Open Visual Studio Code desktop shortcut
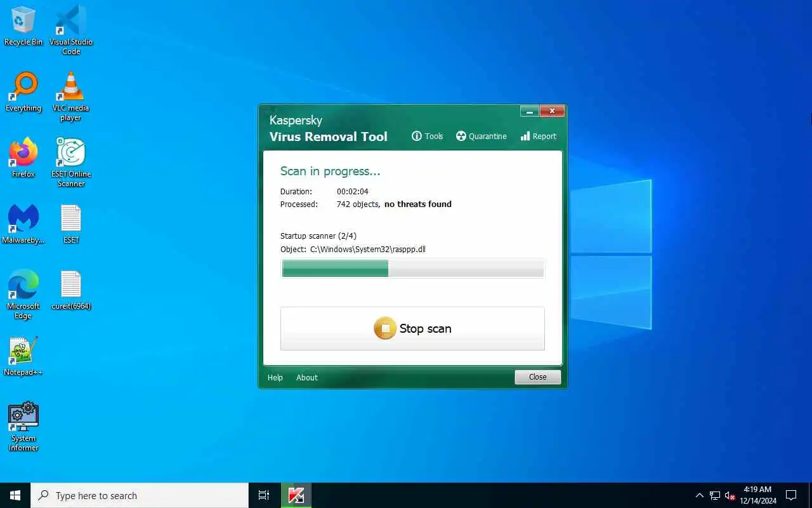 [71, 30]
